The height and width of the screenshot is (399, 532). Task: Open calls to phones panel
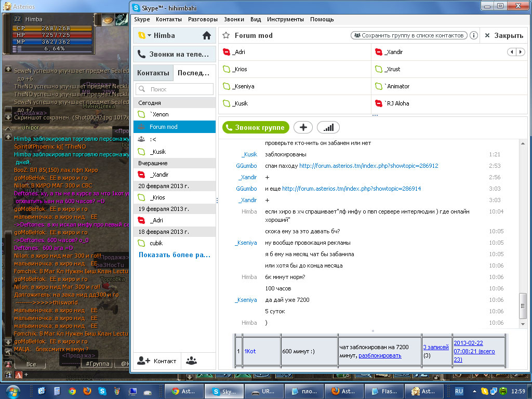click(175, 54)
